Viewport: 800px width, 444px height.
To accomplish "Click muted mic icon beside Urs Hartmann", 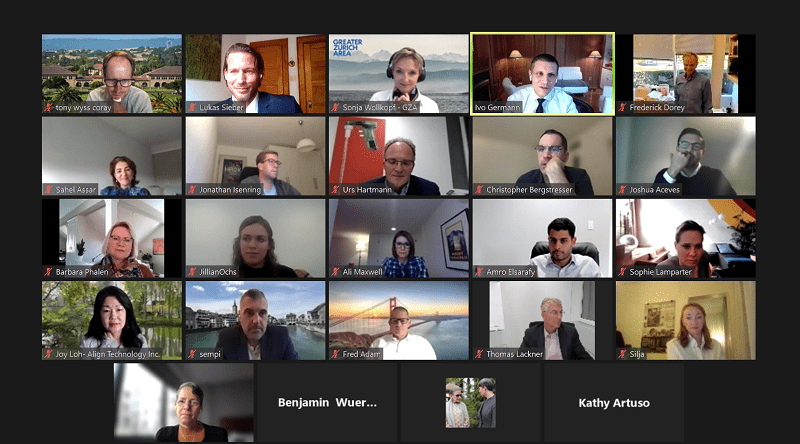I will tap(336, 190).
